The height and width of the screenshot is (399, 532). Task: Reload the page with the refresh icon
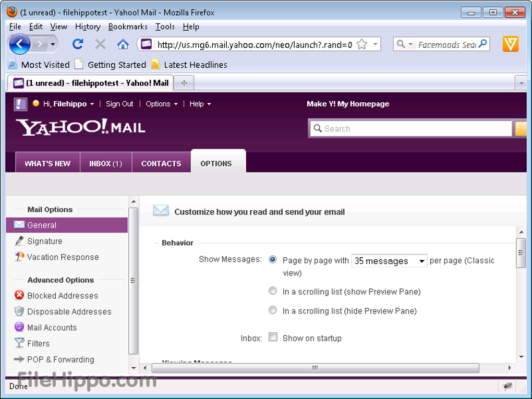click(x=78, y=44)
